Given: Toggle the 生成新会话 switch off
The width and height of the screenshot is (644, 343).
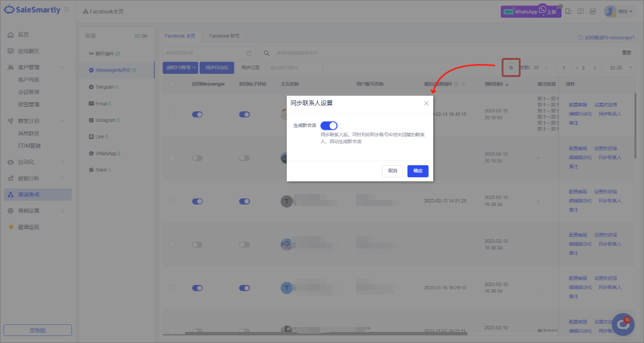Looking at the screenshot, I should click(x=329, y=125).
